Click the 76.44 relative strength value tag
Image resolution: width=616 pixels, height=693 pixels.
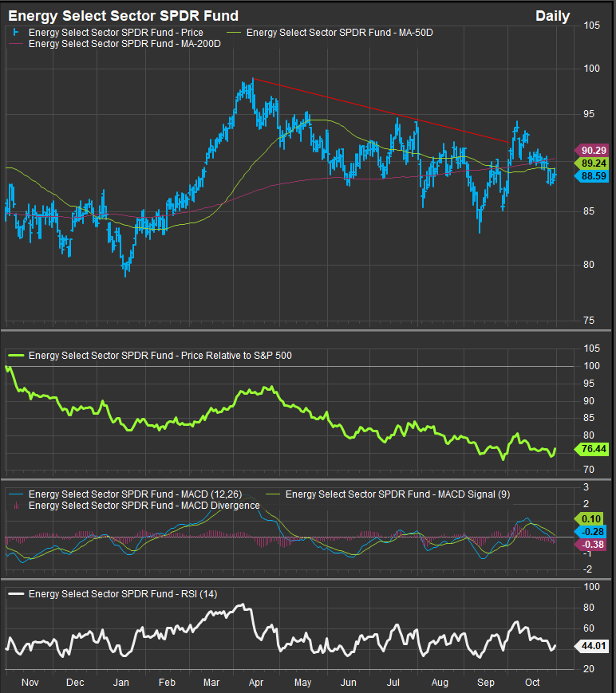(x=593, y=449)
